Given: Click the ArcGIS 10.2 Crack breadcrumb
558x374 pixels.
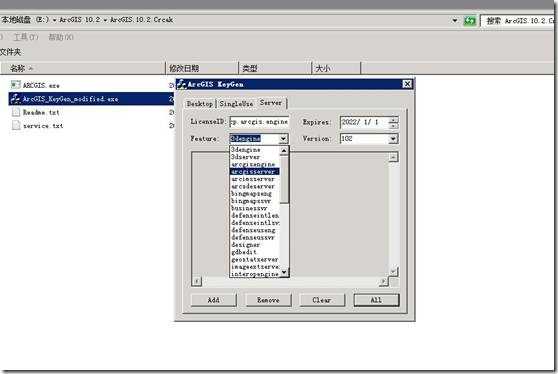Looking at the screenshot, I should pyautogui.click(x=141, y=20).
